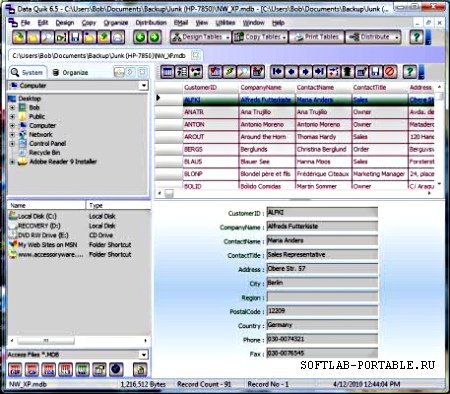Click the plain yellow folder icon in main toolbar
This screenshot has width=450, height=394.
point(33,37)
